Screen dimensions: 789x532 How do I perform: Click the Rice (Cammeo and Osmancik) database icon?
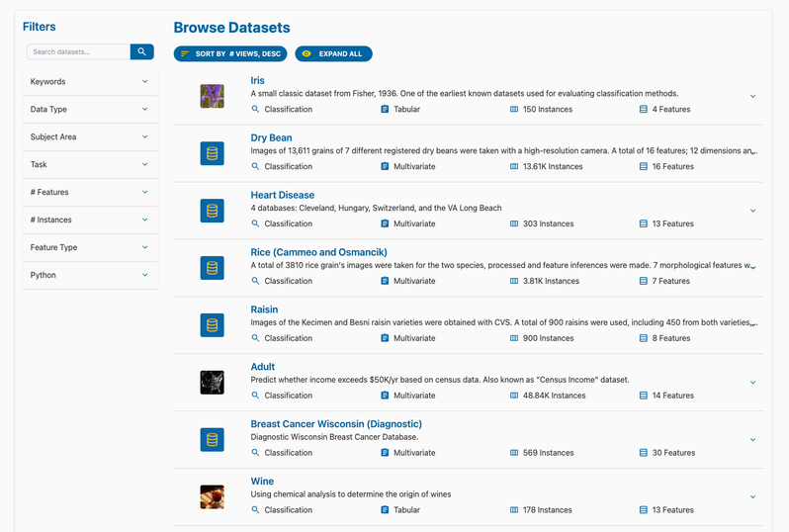click(x=212, y=268)
